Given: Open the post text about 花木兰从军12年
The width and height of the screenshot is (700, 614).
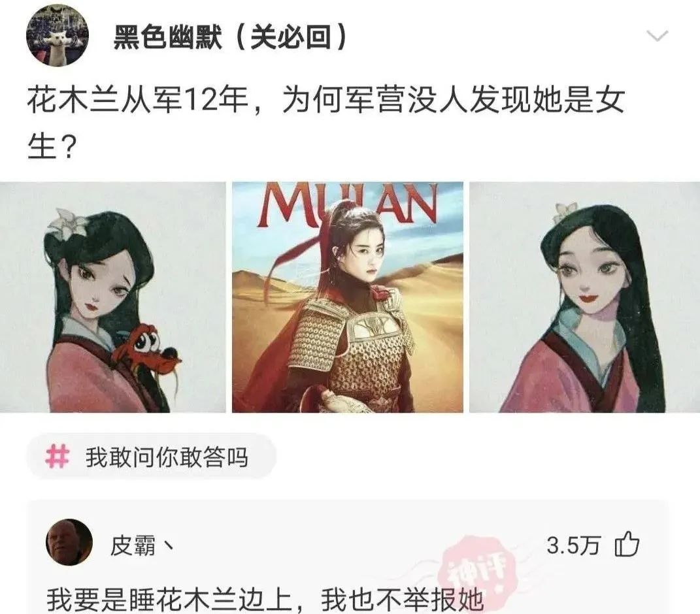Looking at the screenshot, I should click(x=326, y=123).
